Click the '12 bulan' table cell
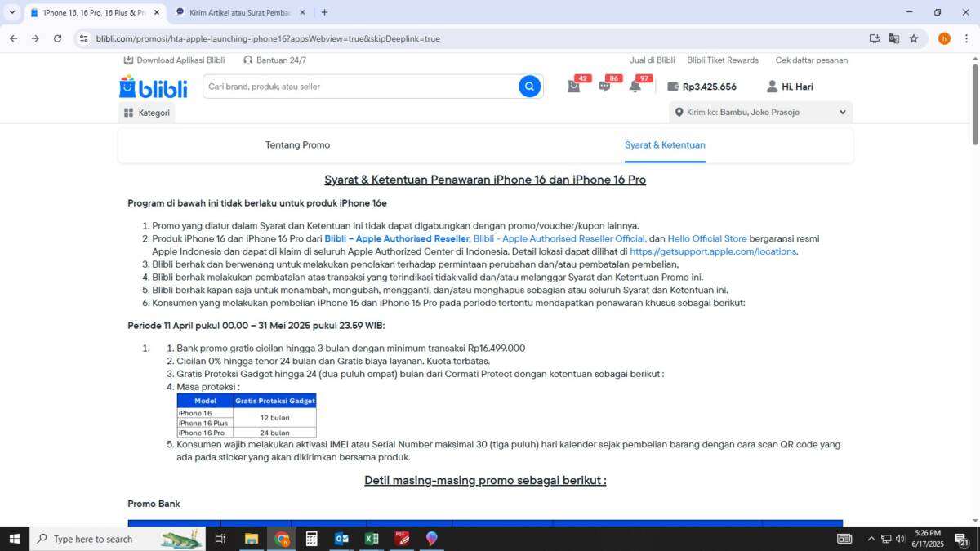 click(x=274, y=418)
